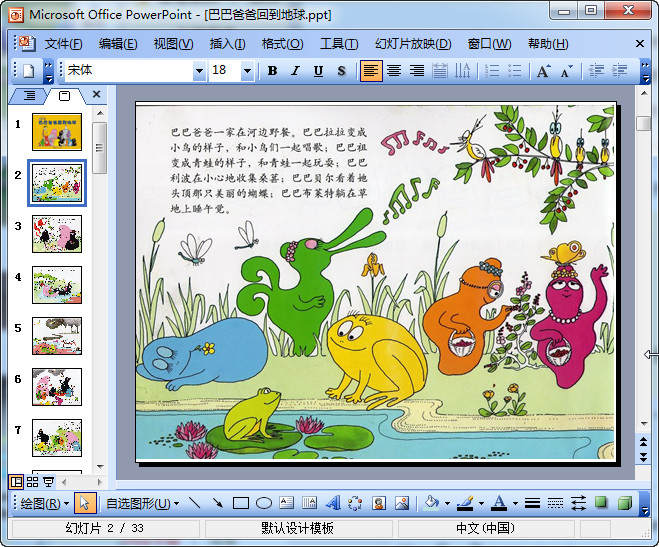The image size is (659, 547).
Task: Select slide 1 thumbnail
Action: coord(57,132)
